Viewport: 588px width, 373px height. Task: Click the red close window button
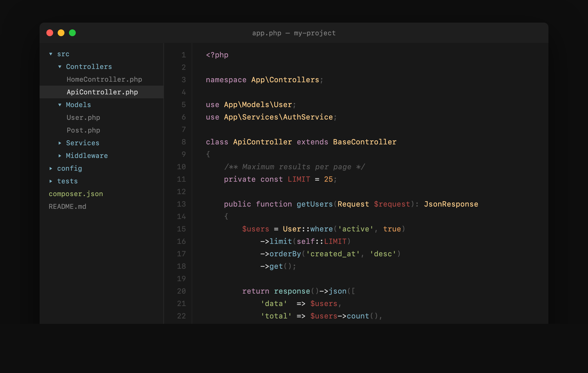(x=50, y=33)
